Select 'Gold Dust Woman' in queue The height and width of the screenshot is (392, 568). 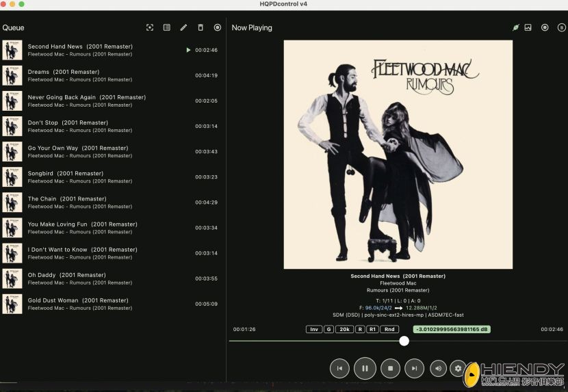(x=110, y=304)
